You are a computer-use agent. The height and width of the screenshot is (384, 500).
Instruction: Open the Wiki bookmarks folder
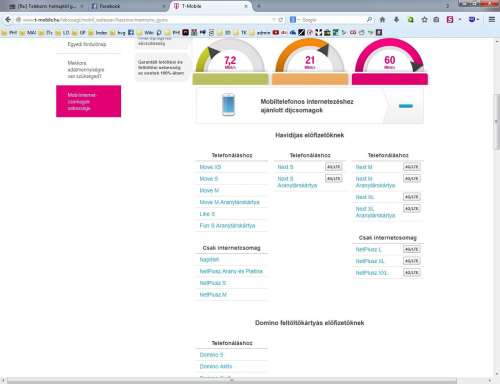point(145,32)
